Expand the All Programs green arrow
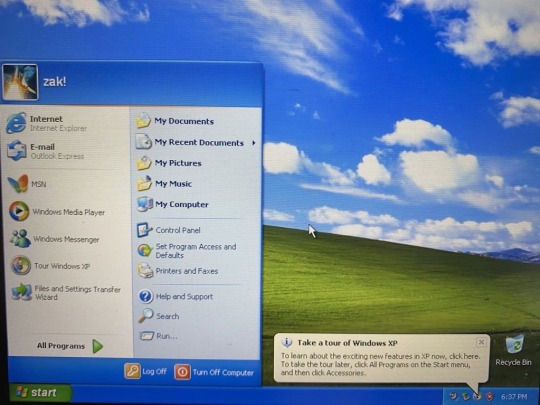 click(98, 346)
